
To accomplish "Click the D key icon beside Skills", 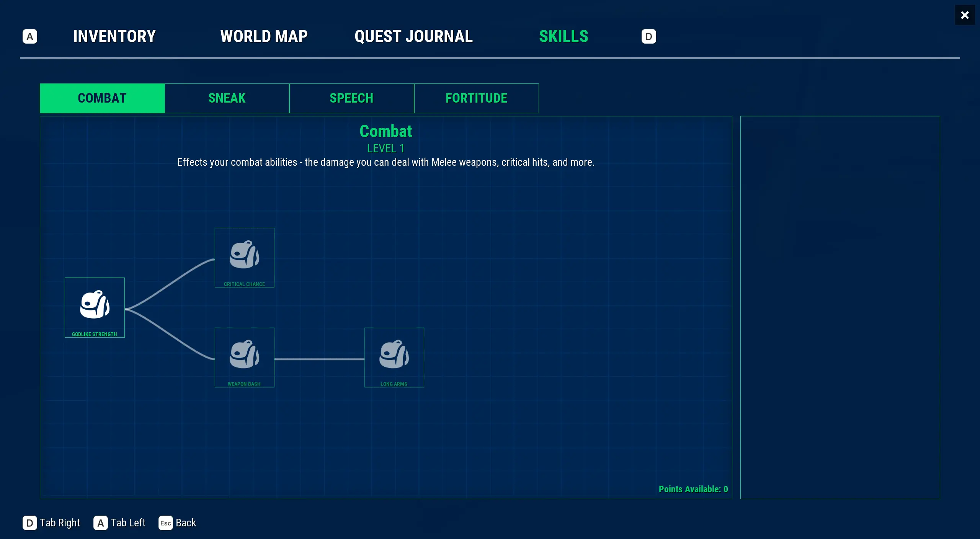I will pos(648,37).
